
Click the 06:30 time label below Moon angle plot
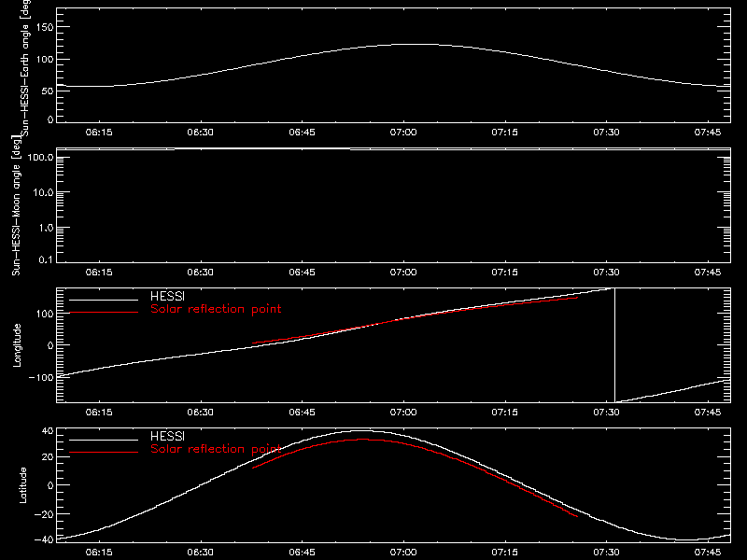(x=200, y=273)
